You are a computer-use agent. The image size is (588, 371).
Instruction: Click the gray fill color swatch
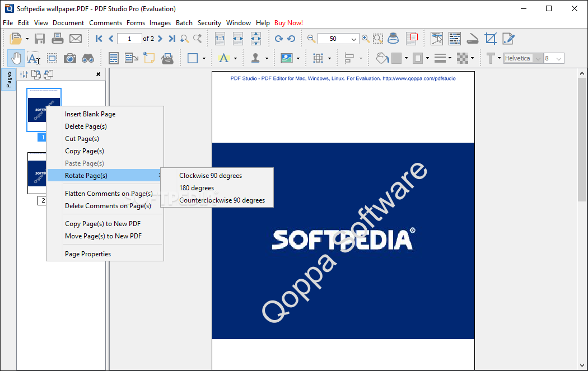pos(396,58)
